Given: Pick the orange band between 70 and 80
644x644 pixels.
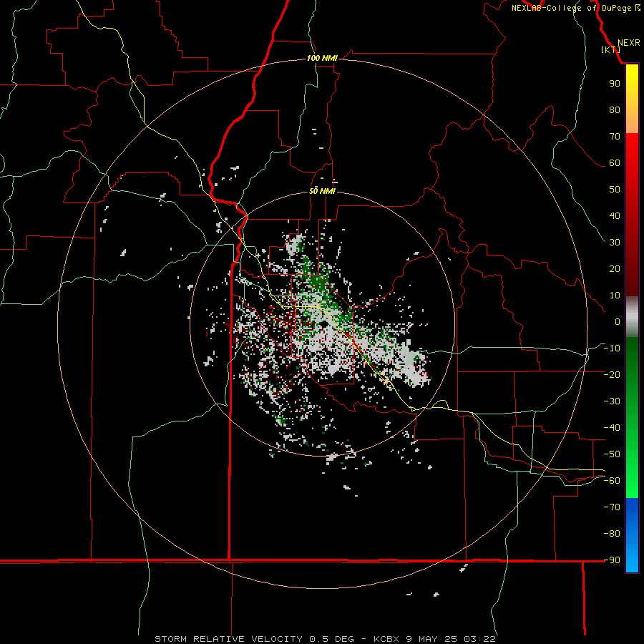Looking at the screenshot, I should click(632, 122).
